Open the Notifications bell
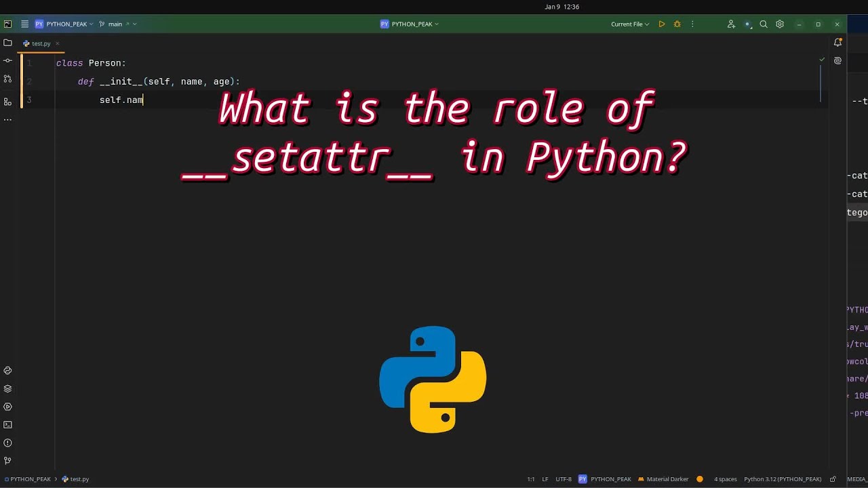868x488 pixels. pos(837,42)
